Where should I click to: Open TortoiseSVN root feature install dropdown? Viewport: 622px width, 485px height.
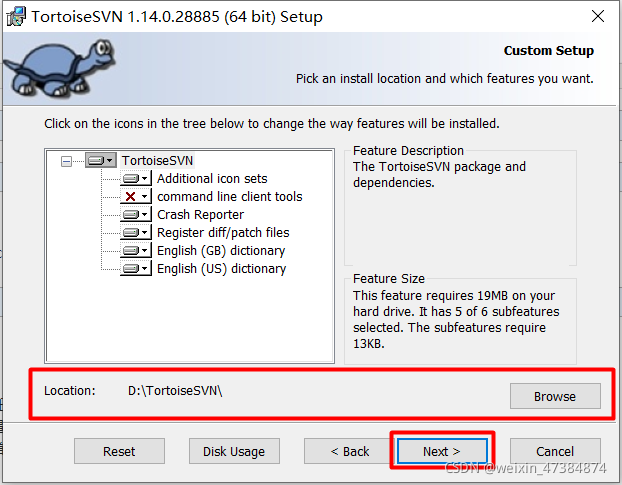101,160
